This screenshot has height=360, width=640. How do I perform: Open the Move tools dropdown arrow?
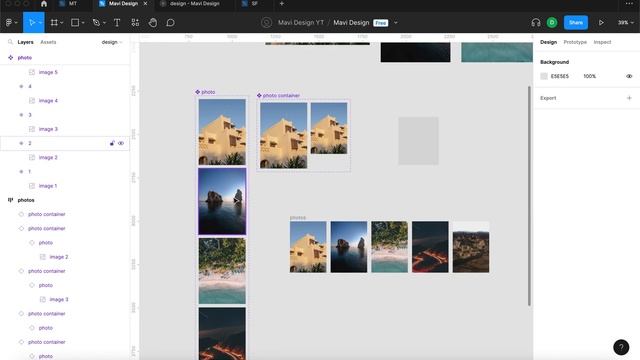(x=40, y=23)
